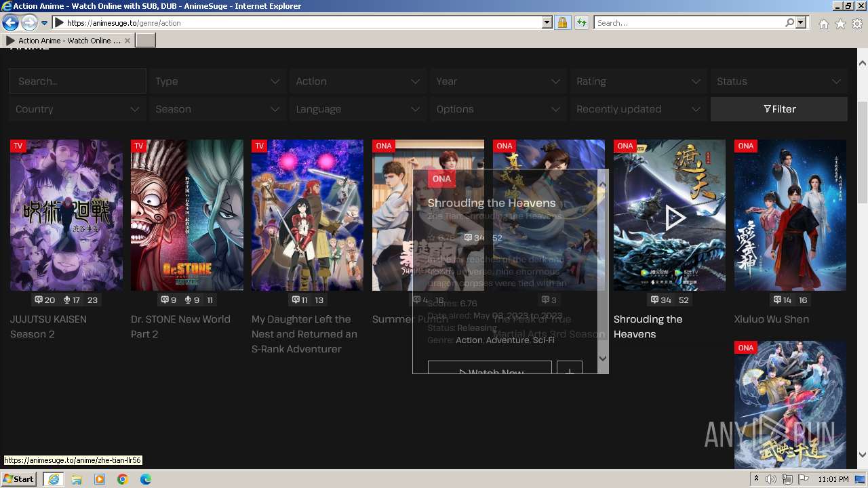
Task: Expand the Options filter dropdown
Action: point(498,109)
